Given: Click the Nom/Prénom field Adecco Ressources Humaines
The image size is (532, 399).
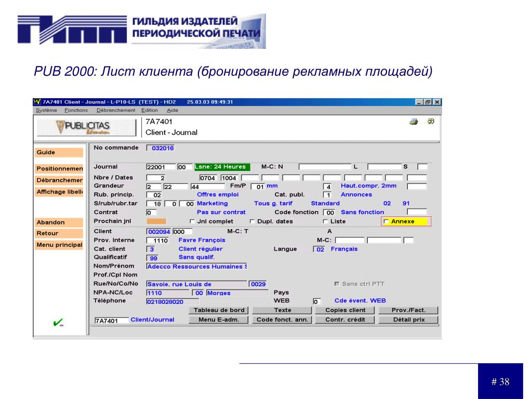Looking at the screenshot, I should point(197,267).
